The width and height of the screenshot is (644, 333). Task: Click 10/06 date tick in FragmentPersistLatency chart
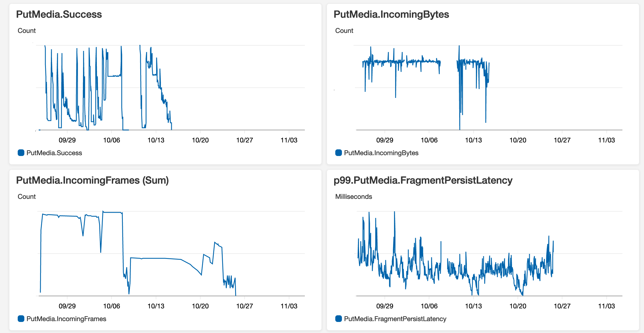[x=429, y=306]
